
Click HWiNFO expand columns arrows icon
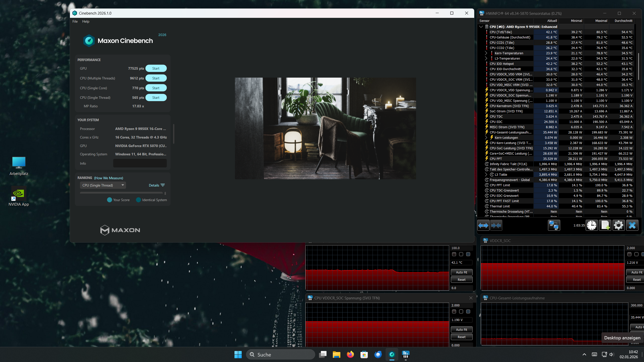pyautogui.click(x=483, y=225)
